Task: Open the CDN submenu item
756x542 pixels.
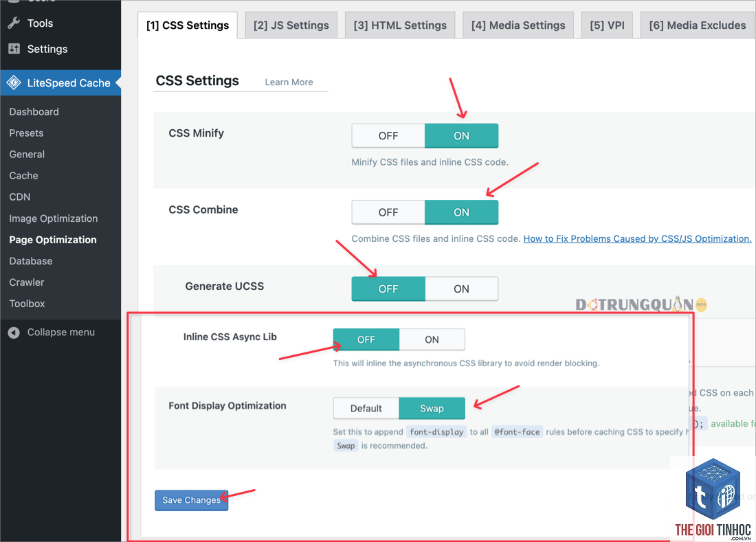Action: pos(20,196)
